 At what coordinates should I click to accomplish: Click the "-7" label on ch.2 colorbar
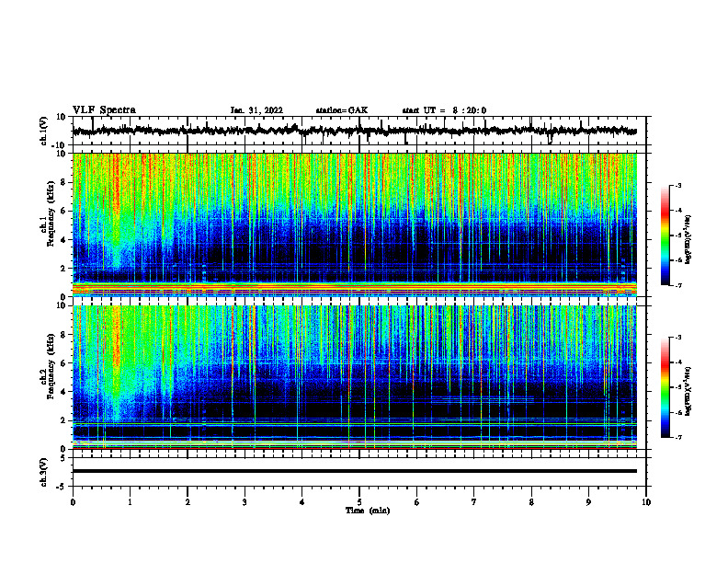(x=677, y=438)
